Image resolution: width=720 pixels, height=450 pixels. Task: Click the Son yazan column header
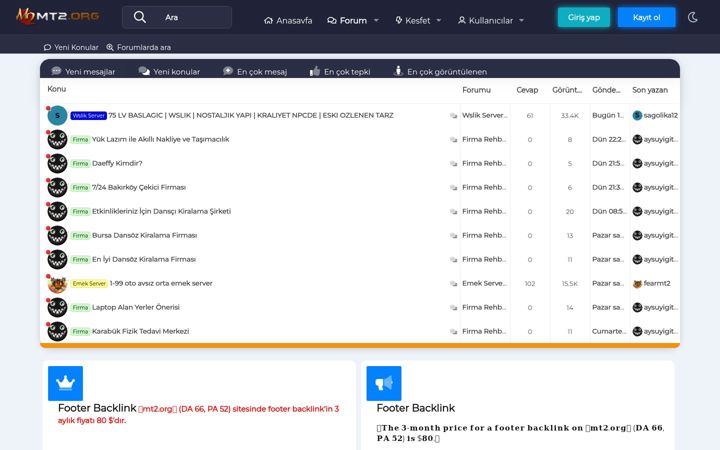tap(650, 90)
